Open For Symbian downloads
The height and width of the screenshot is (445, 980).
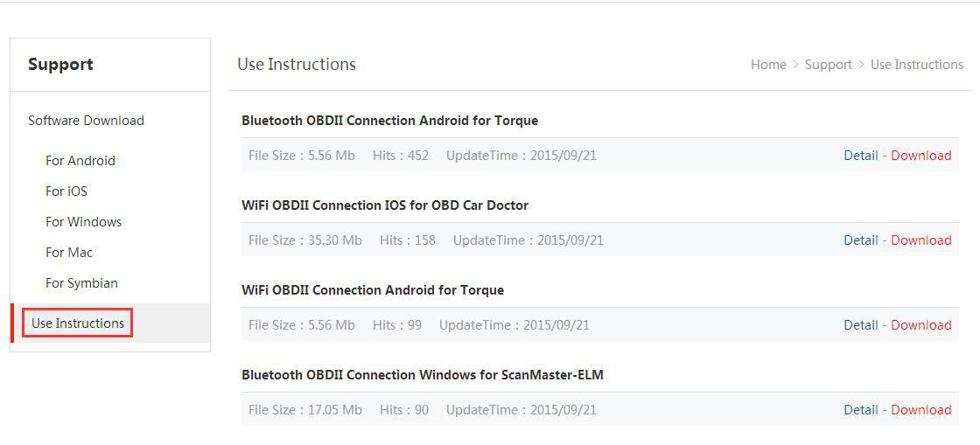[x=81, y=283]
